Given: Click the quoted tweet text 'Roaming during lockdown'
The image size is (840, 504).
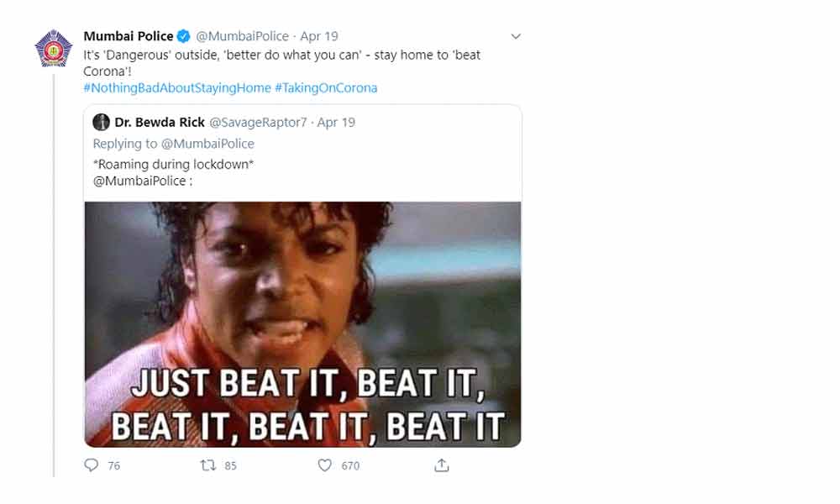Looking at the screenshot, I should [174, 165].
